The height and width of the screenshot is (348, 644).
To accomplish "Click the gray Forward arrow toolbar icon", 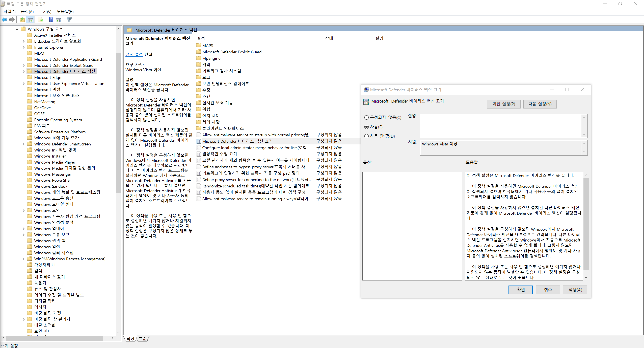I will pyautogui.click(x=12, y=19).
